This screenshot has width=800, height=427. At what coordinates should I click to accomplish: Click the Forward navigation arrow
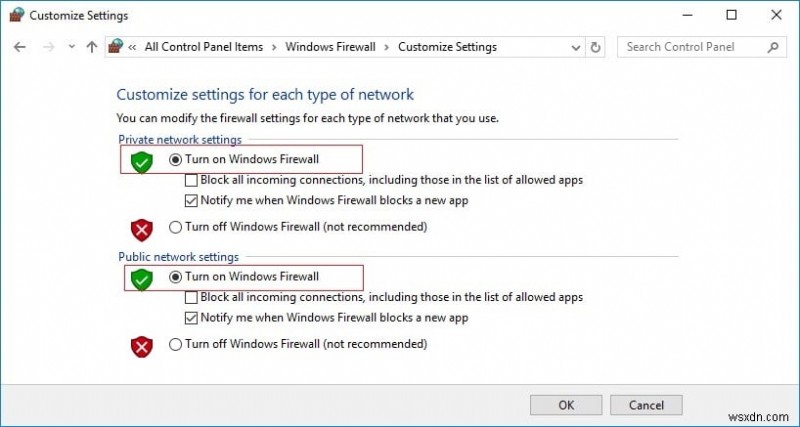coord(47,47)
